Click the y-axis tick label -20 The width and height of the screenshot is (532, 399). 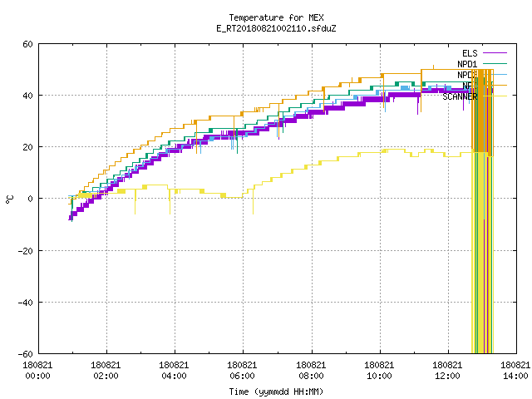tap(26, 251)
